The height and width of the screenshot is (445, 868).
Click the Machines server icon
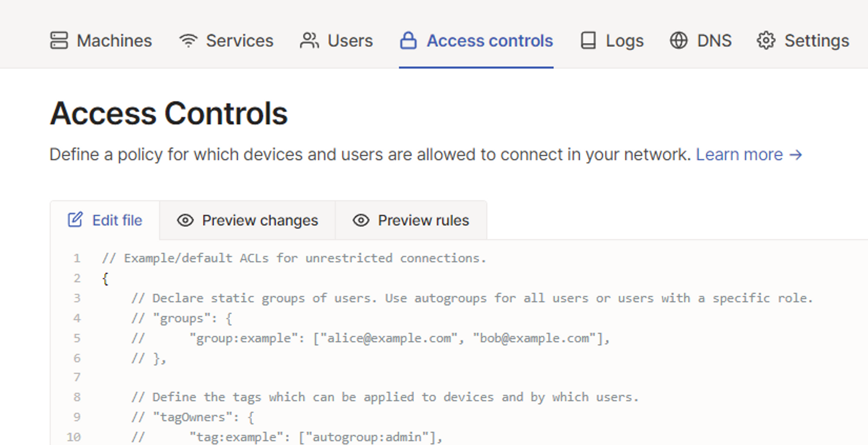[59, 40]
